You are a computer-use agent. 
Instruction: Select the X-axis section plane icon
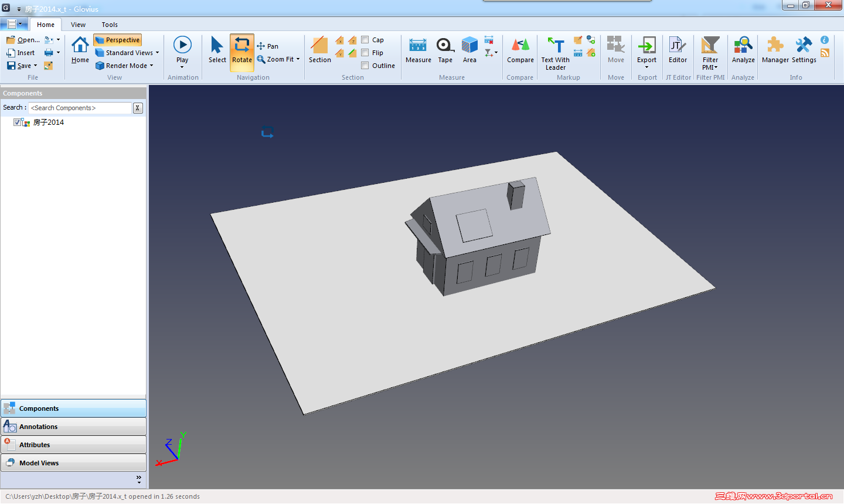339,40
